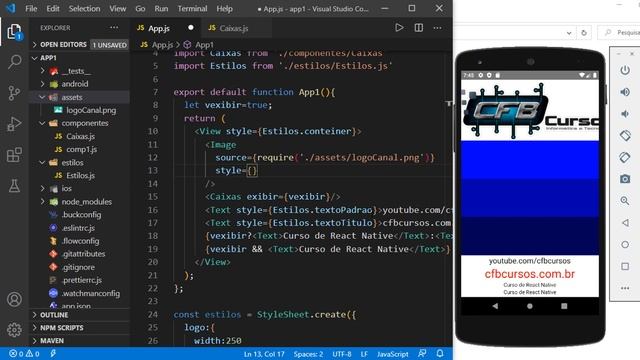Viewport: 640px width, 360px height.
Task: Change encoding via UTF-8 status entry
Action: click(x=342, y=354)
